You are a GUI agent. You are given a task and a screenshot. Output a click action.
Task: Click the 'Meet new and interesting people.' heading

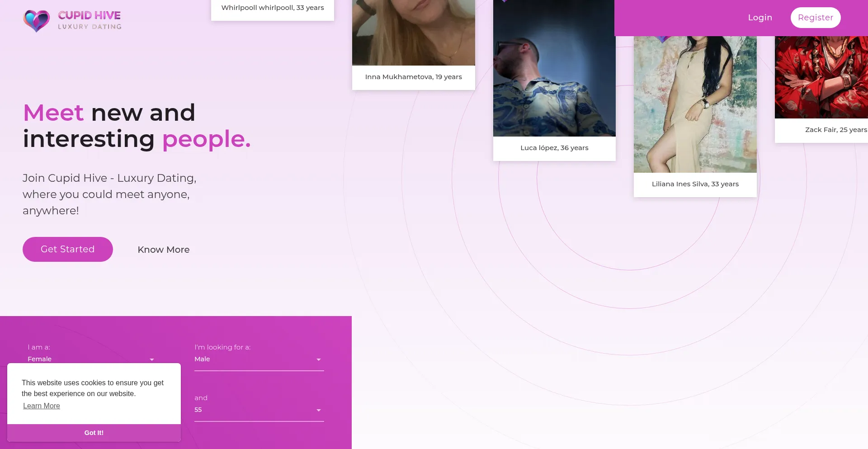coord(137,126)
